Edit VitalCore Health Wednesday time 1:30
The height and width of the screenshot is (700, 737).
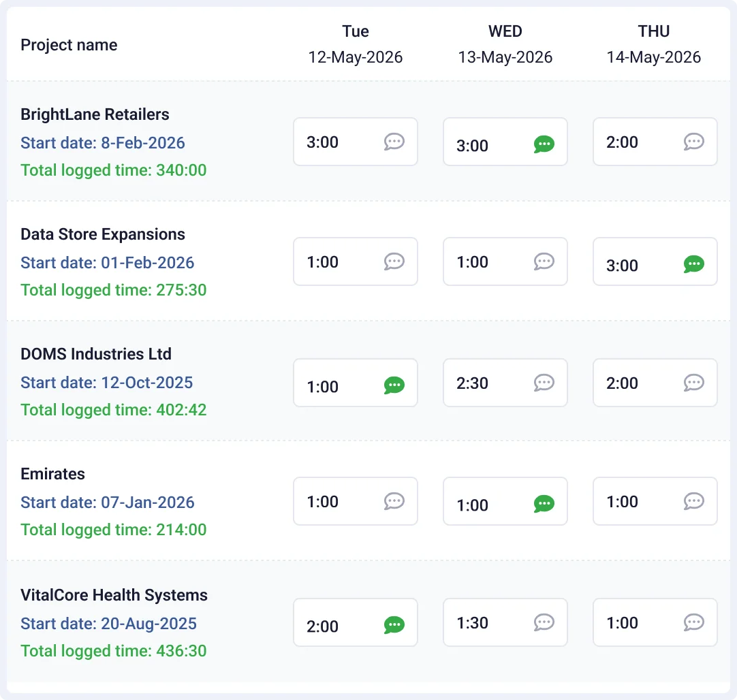(505, 622)
